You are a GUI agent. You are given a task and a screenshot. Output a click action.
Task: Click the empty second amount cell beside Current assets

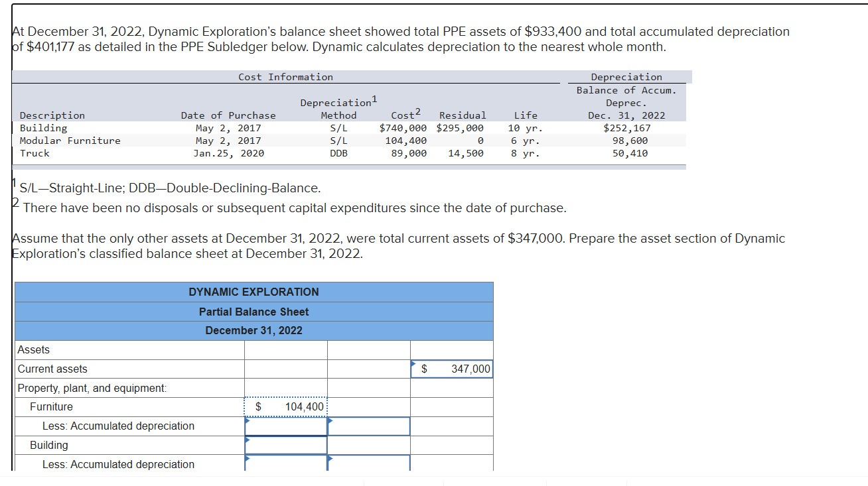(368, 369)
